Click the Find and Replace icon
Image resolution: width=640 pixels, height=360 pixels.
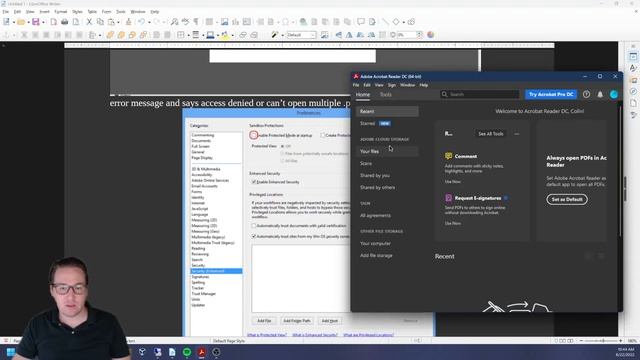tap(174, 22)
